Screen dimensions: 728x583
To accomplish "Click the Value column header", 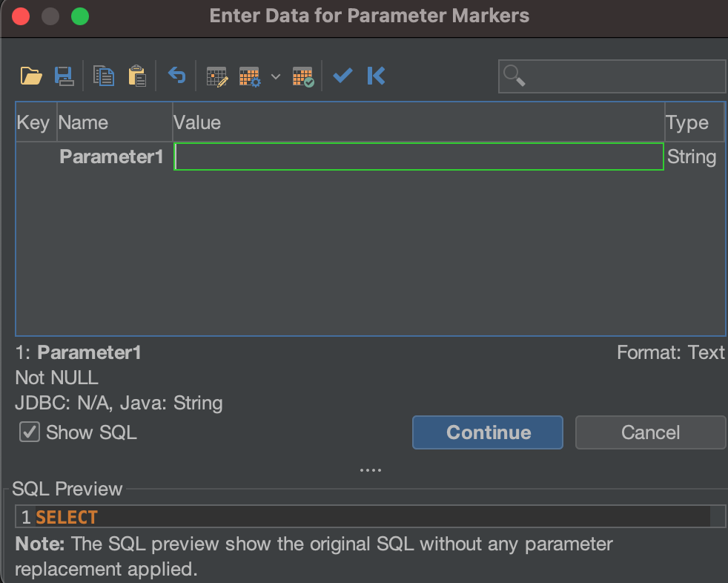I will coord(418,122).
